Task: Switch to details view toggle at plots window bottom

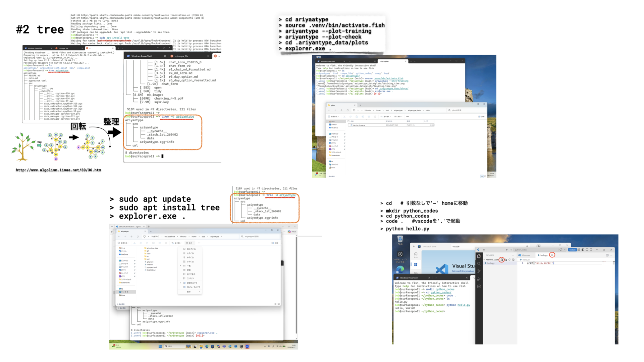Action: (482, 176)
